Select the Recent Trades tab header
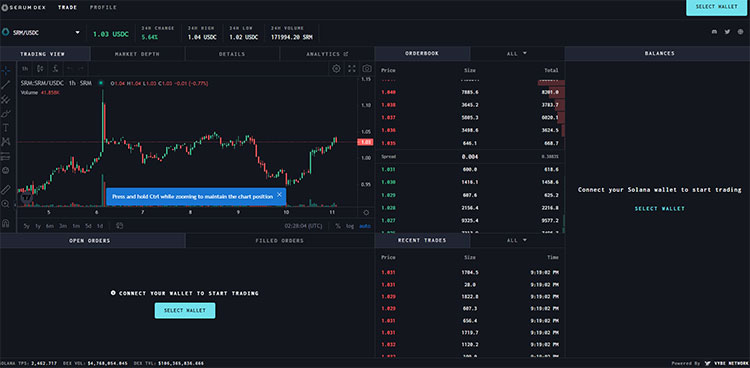The image size is (750, 368). pos(422,240)
